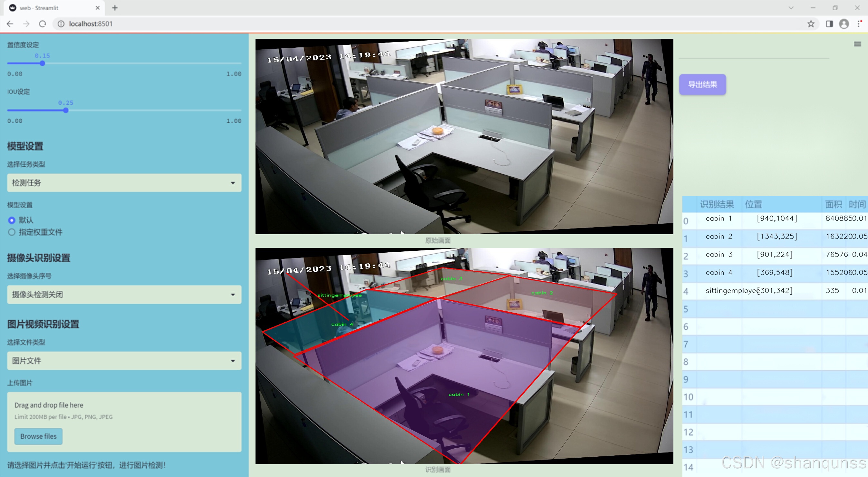Image resolution: width=868 pixels, height=477 pixels.
Task: Open the Streamlit hamburger menu
Action: (x=857, y=44)
